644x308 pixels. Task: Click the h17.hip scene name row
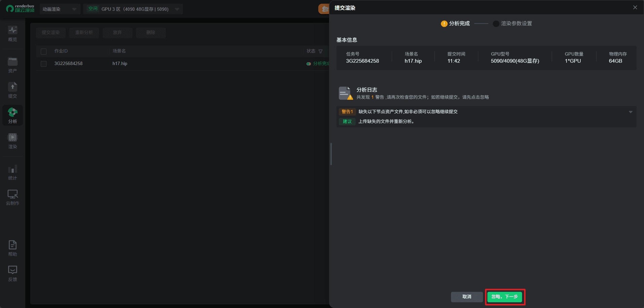(x=120, y=64)
